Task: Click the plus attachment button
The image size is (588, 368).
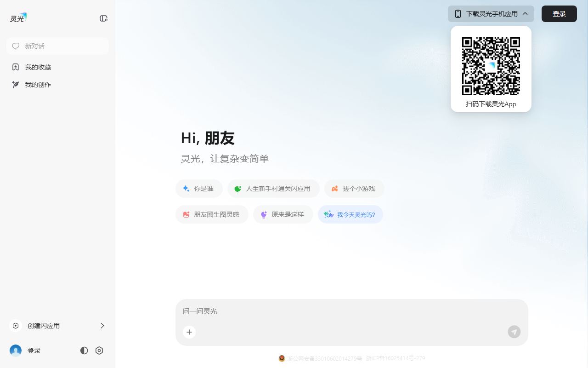Action: [x=189, y=332]
